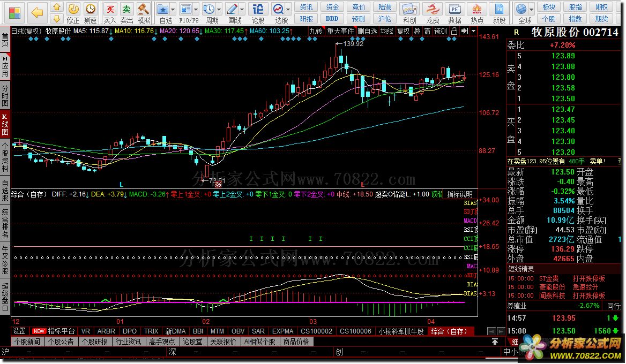Open the 自选 favorites folder

click(163, 13)
